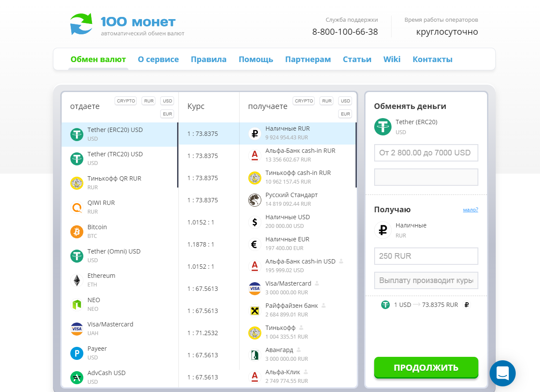Screen dimensions: 540x392
Task: Pick the Ethereum diamond icon
Action: pyautogui.click(x=77, y=280)
